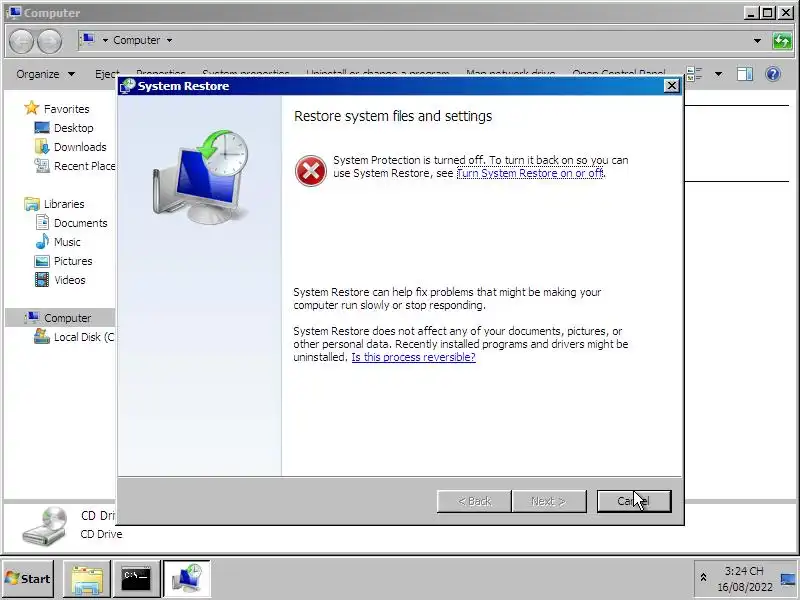The image size is (800, 600).
Task: Click the network icon in system tray
Action: 788,579
